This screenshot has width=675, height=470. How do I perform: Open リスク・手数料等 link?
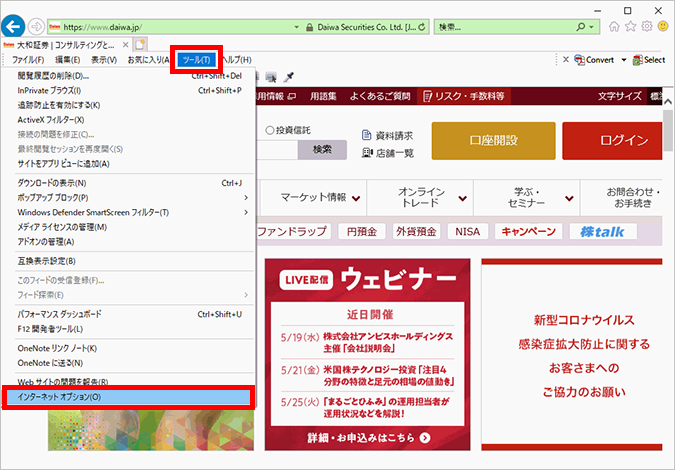(464, 96)
